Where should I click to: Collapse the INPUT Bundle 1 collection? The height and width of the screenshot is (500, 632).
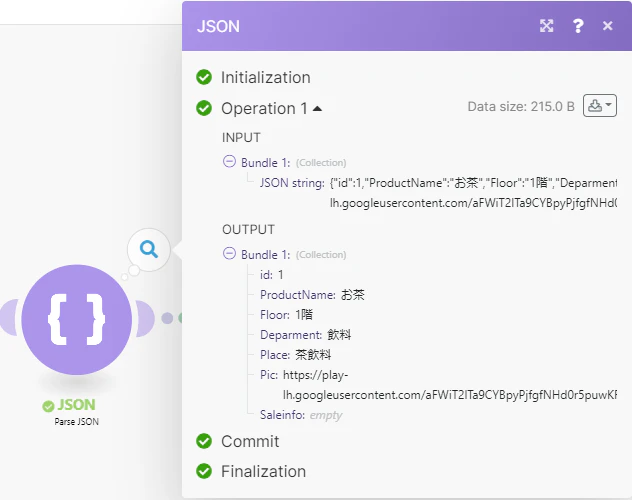coord(229,162)
